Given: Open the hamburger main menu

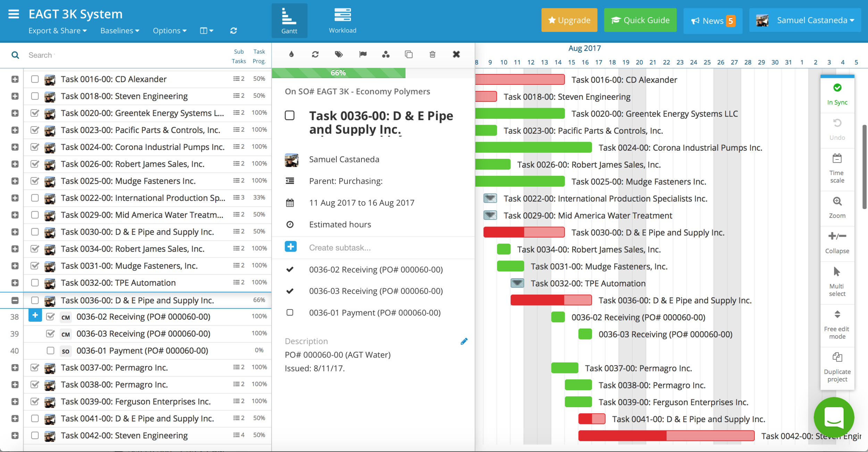Looking at the screenshot, I should pos(14,14).
